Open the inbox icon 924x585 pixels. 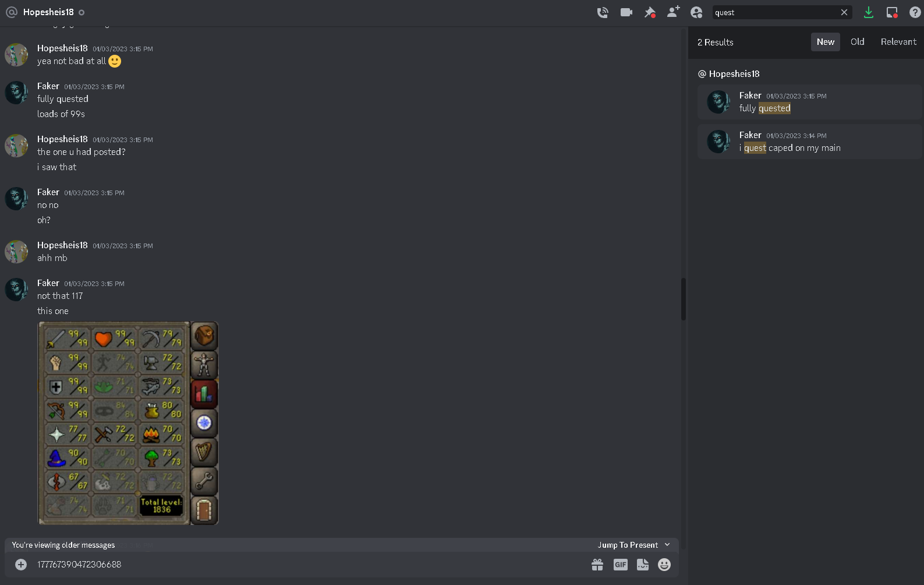[892, 12]
